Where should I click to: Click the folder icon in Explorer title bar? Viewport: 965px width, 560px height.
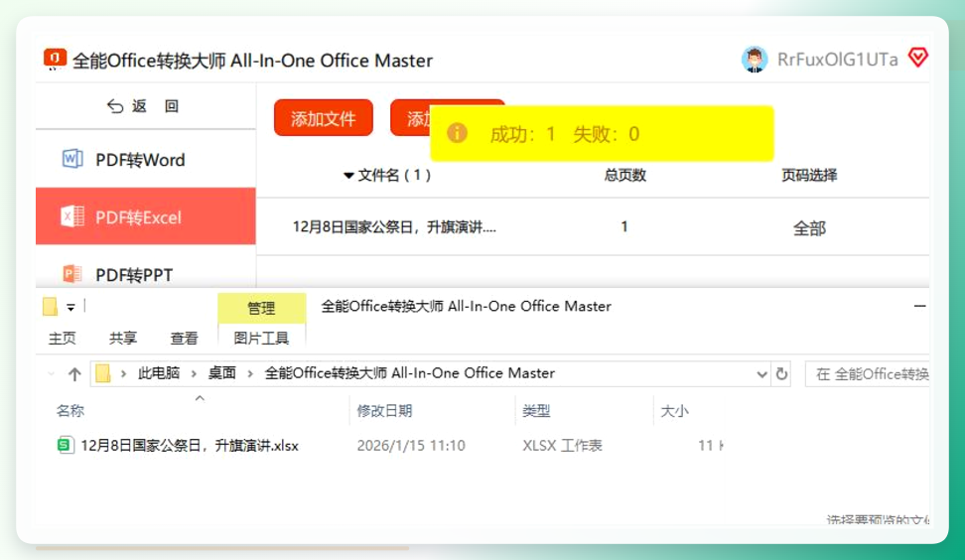click(x=50, y=306)
